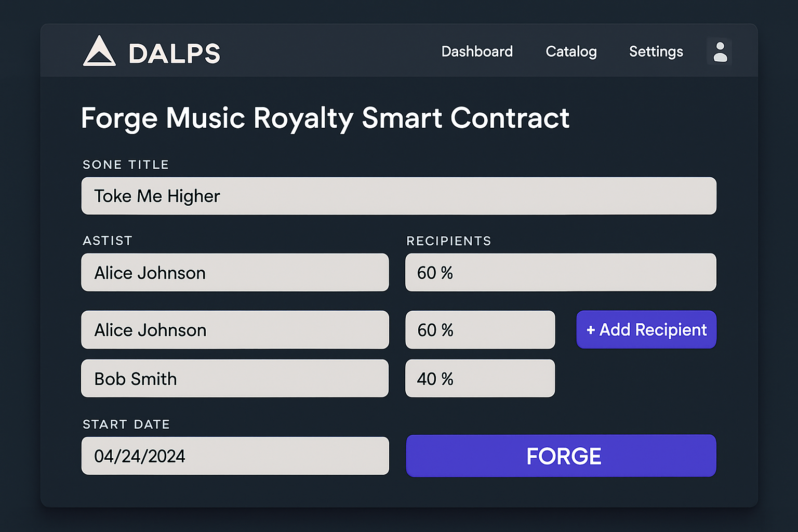Click the DALPS triangle logo icon
The image size is (798, 532).
tap(100, 51)
